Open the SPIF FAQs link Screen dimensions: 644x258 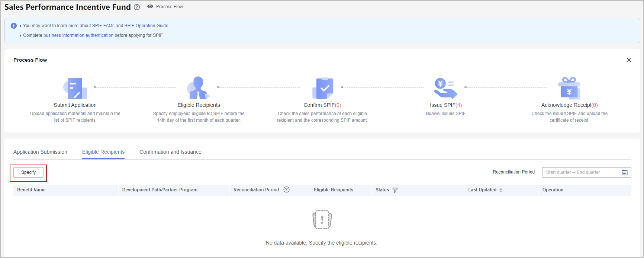click(103, 26)
